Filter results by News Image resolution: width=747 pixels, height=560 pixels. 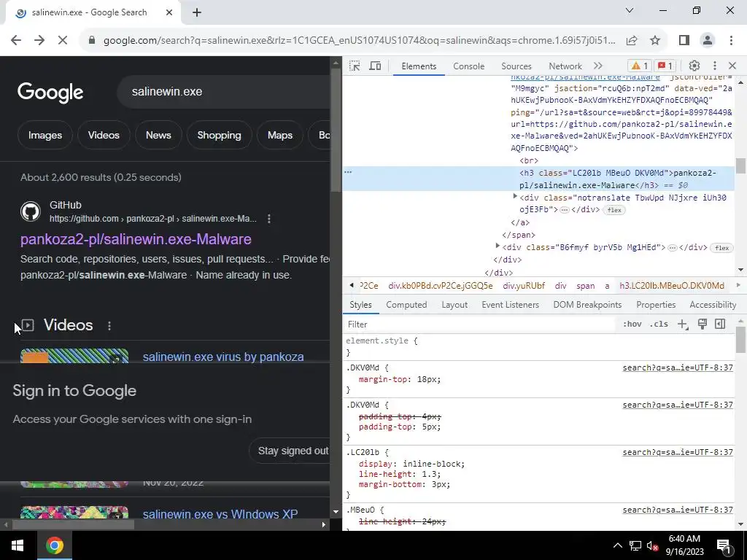tap(158, 135)
